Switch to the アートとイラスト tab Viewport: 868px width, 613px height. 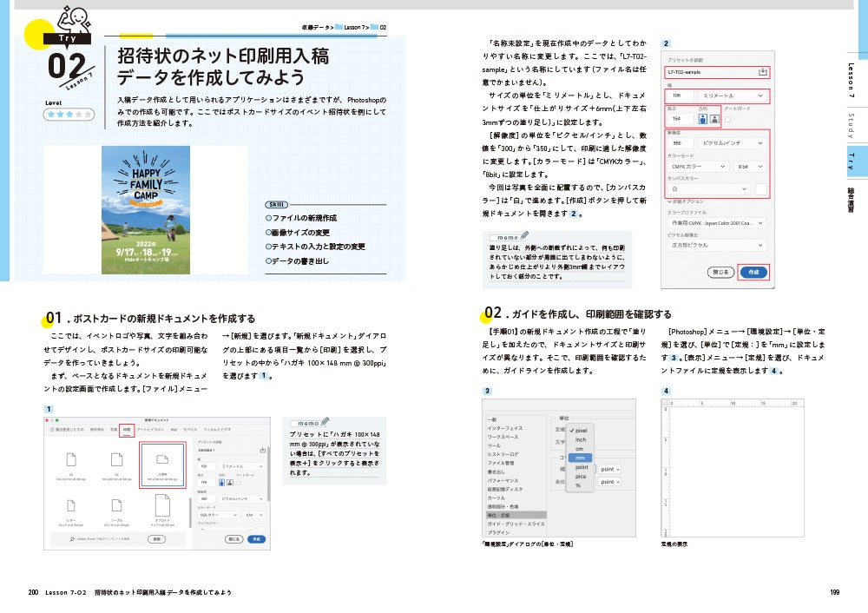point(150,429)
